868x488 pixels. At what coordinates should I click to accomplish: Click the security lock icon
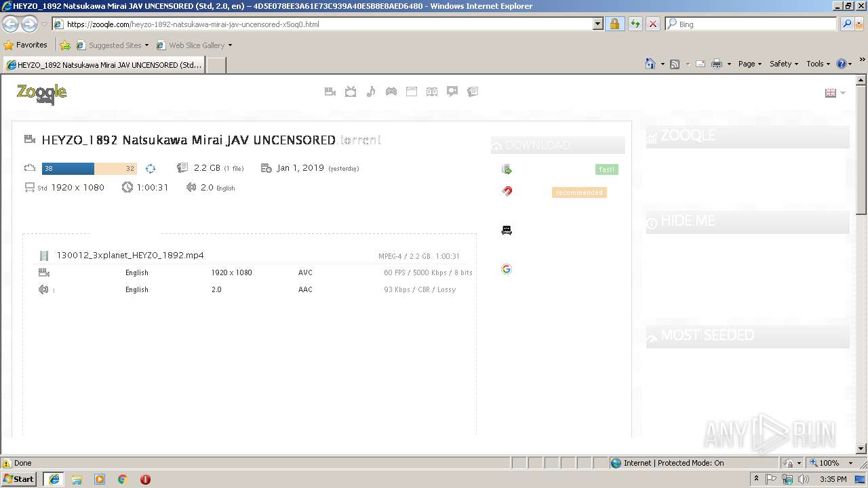pos(614,24)
